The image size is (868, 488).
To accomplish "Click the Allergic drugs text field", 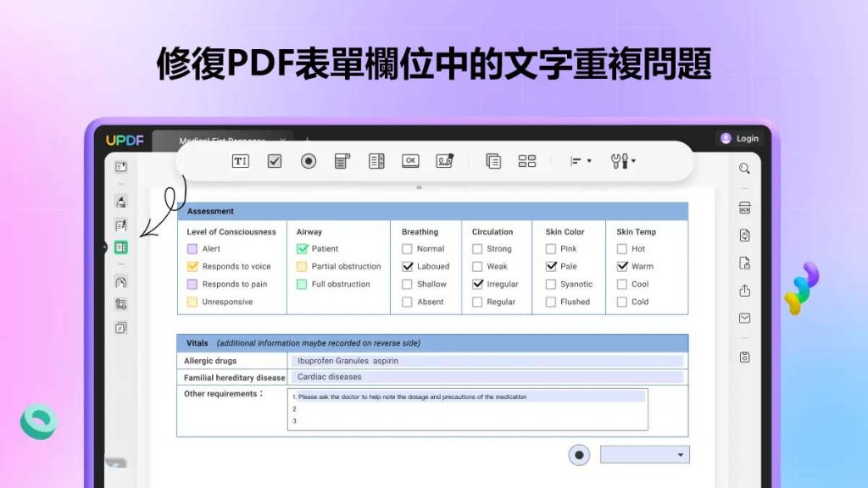I will 487,361.
